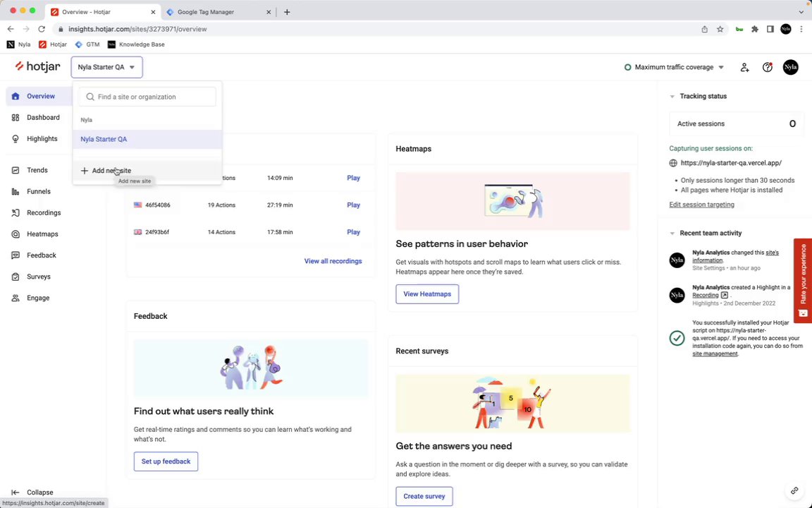The height and width of the screenshot is (508, 812).
Task: Collapse the sidebar
Action: [32, 492]
